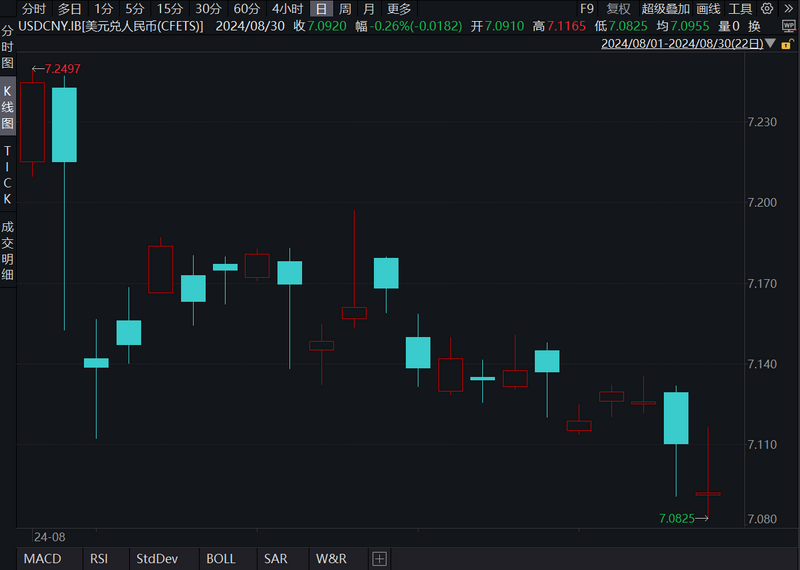Open the 复权 option
Screen dimensions: 800x570
coord(618,9)
